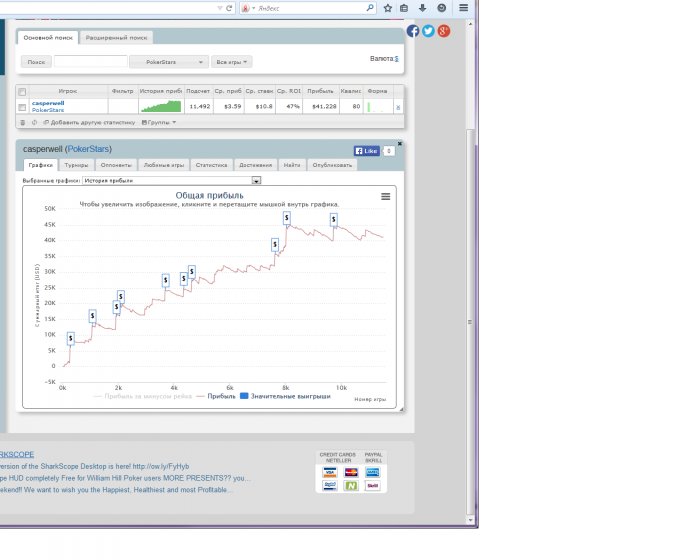Open the 'История прибыли' chart selector
Screen dimensions: 700x560
click(172, 180)
